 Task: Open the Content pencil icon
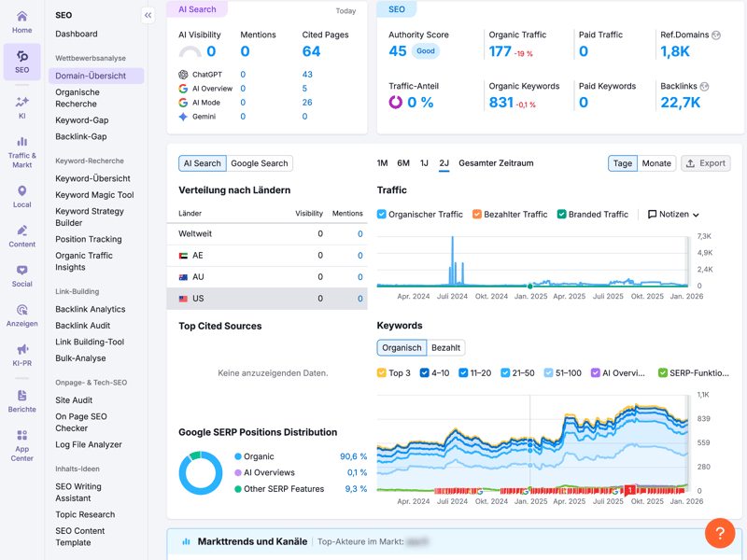tap(21, 231)
